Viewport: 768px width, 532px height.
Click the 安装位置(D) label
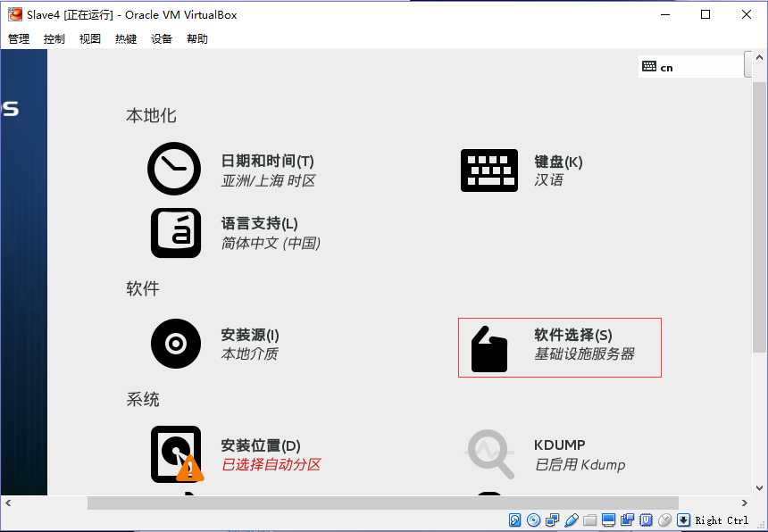click(261, 445)
